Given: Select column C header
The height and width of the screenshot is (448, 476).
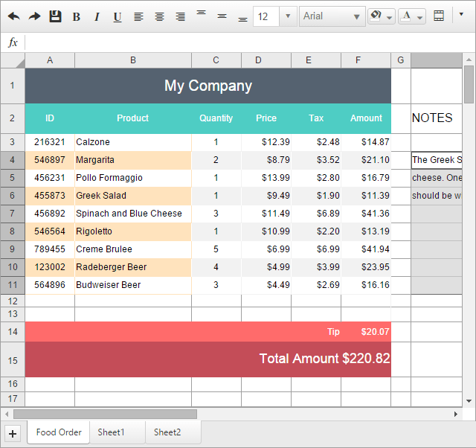Looking at the screenshot, I should (x=216, y=60).
